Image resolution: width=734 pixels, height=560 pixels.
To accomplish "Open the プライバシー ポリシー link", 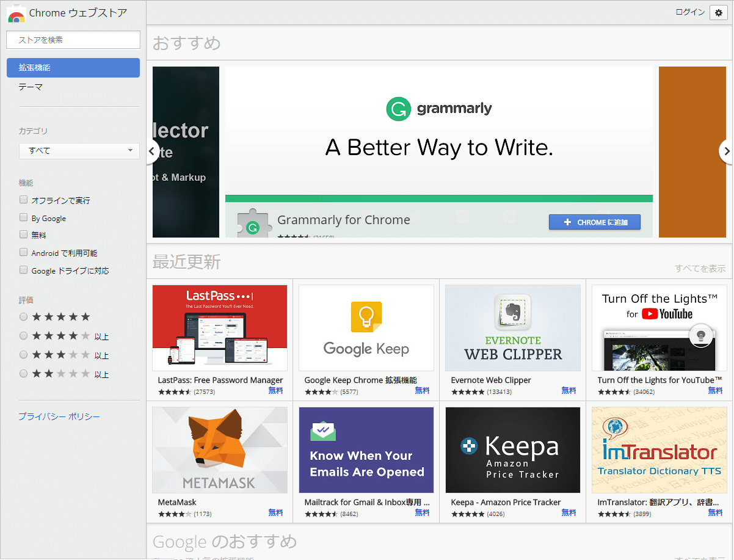I will (59, 416).
